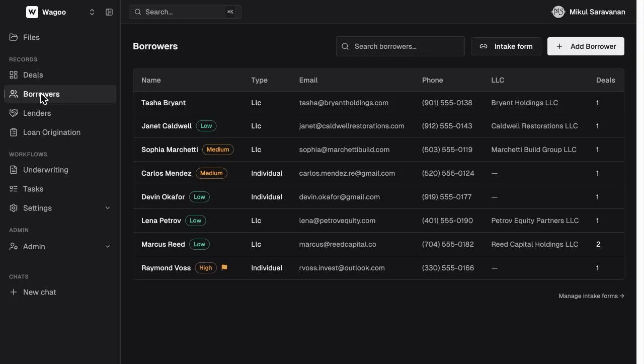Click the orange flag beside Raymond Voss
This screenshot has width=644, height=364.
(x=224, y=268)
